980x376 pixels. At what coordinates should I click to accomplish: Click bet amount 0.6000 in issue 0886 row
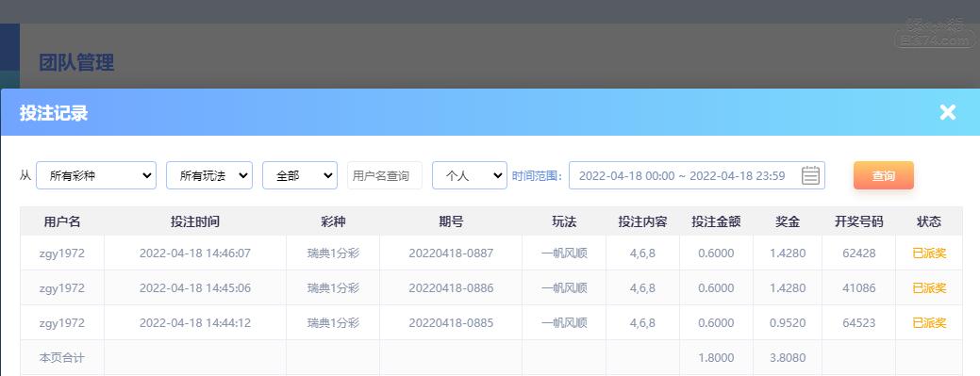pos(716,288)
